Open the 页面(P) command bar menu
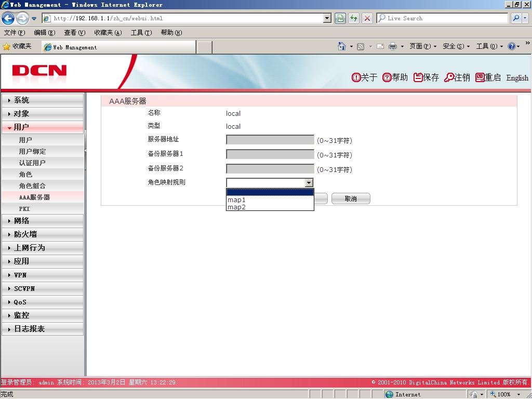532x399 pixels. click(x=423, y=46)
